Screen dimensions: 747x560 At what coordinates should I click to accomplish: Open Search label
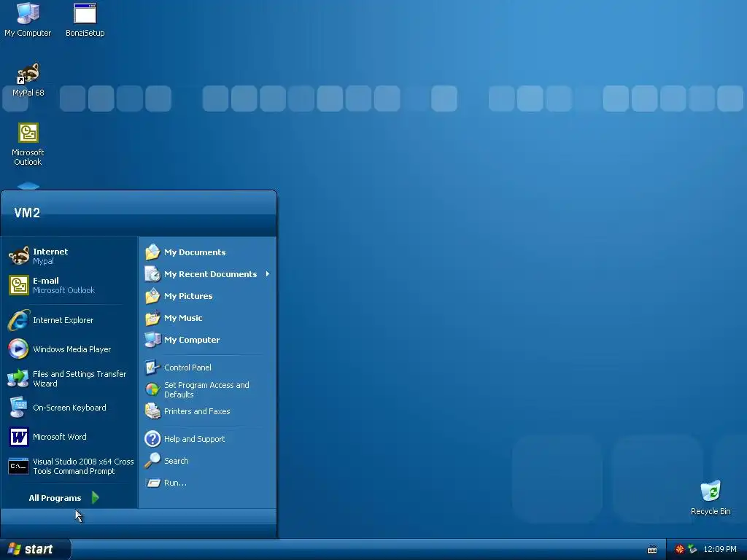[x=177, y=461]
